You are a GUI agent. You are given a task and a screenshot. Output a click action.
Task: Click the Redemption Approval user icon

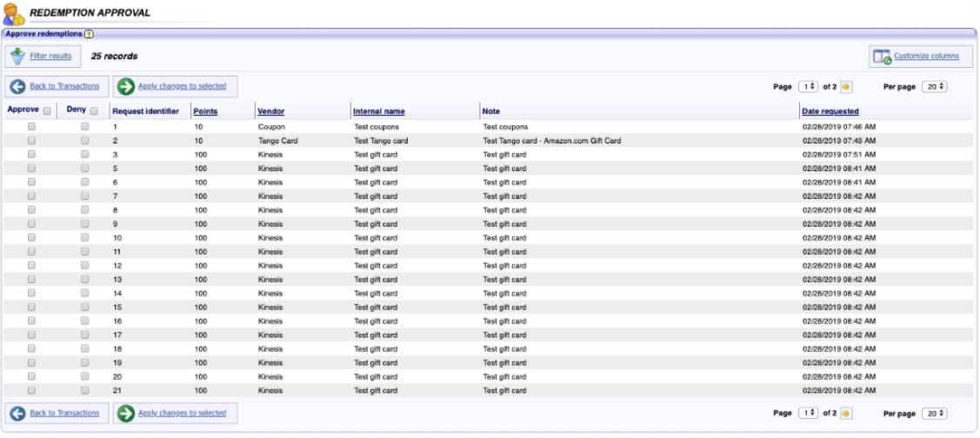14,14
